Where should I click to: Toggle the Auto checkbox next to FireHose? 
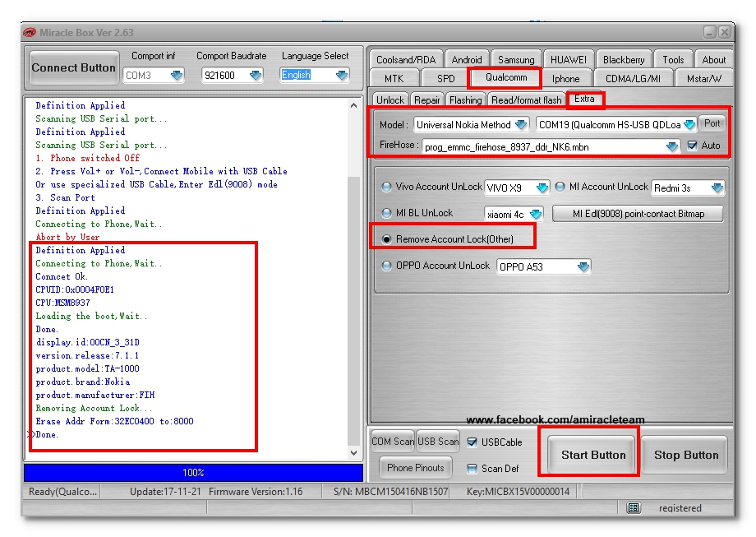point(693,146)
